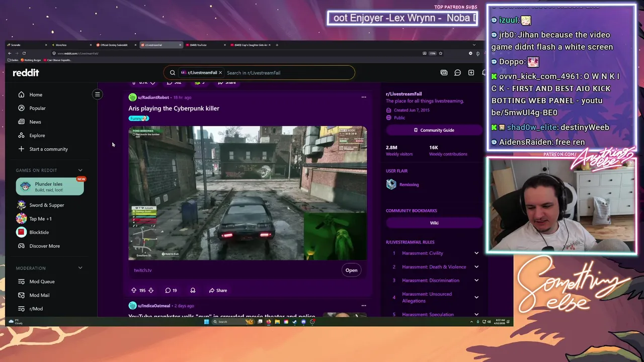
Task: Open the Community Guide
Action: (434, 130)
